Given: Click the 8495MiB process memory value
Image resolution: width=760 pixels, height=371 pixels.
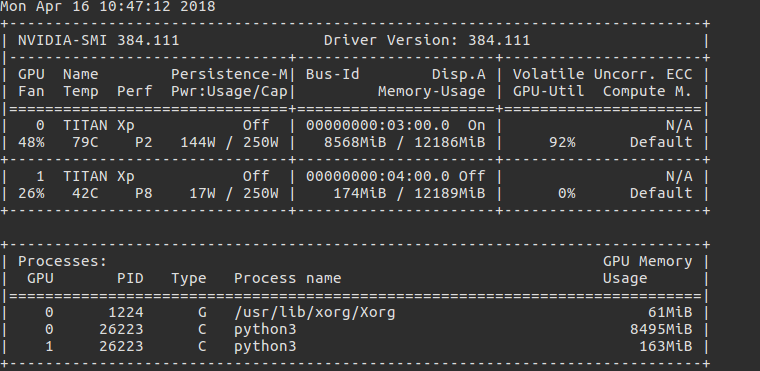Looking at the screenshot, I should (661, 329).
